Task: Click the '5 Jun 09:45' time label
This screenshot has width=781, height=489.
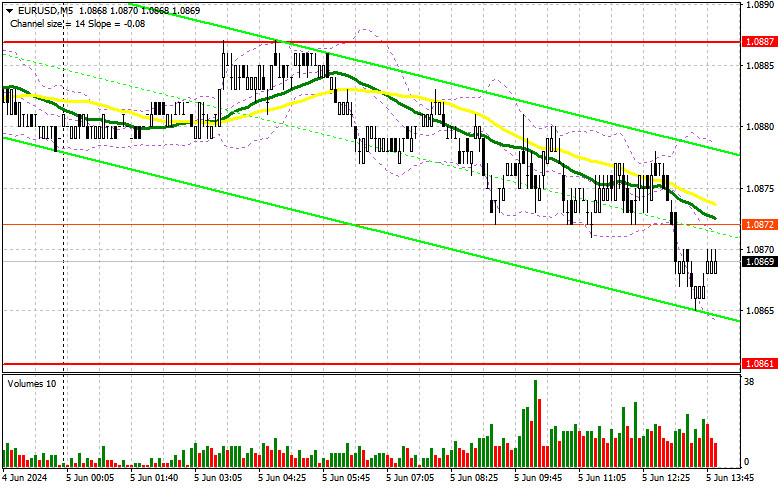Action: point(538,478)
